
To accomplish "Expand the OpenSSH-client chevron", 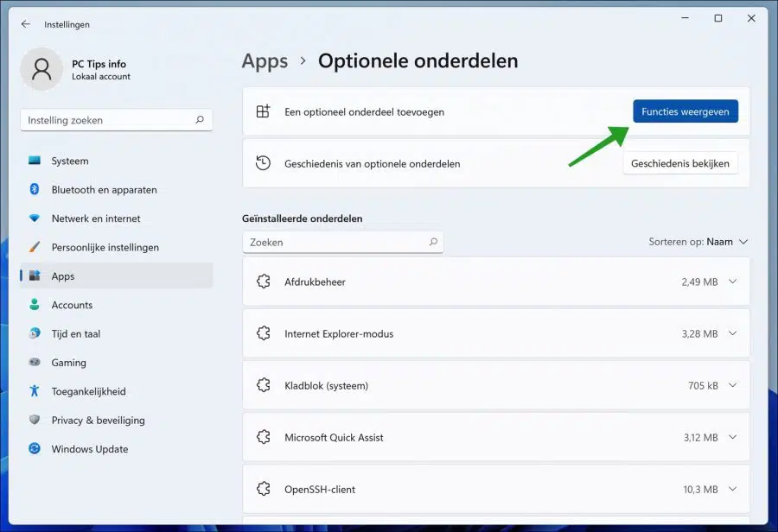I will tap(732, 489).
